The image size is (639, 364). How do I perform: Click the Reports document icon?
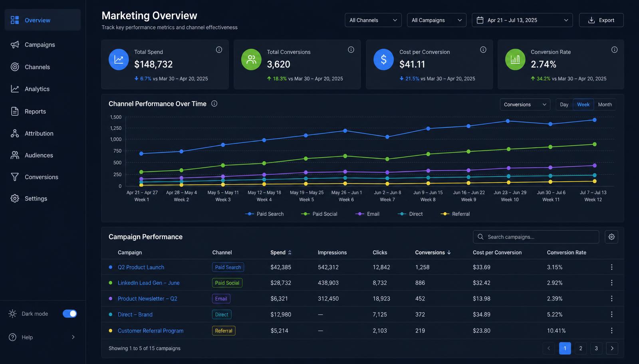pos(15,111)
